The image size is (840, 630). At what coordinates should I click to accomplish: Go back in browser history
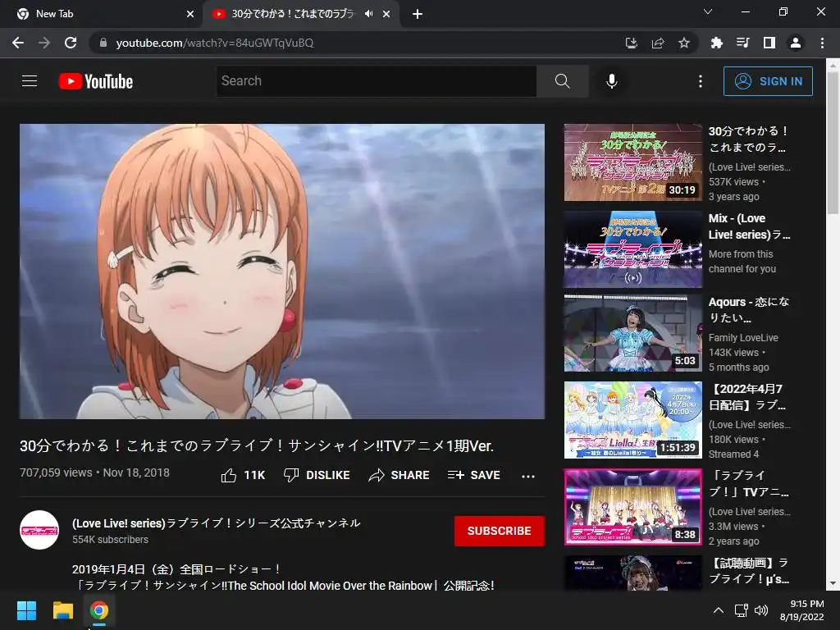18,43
